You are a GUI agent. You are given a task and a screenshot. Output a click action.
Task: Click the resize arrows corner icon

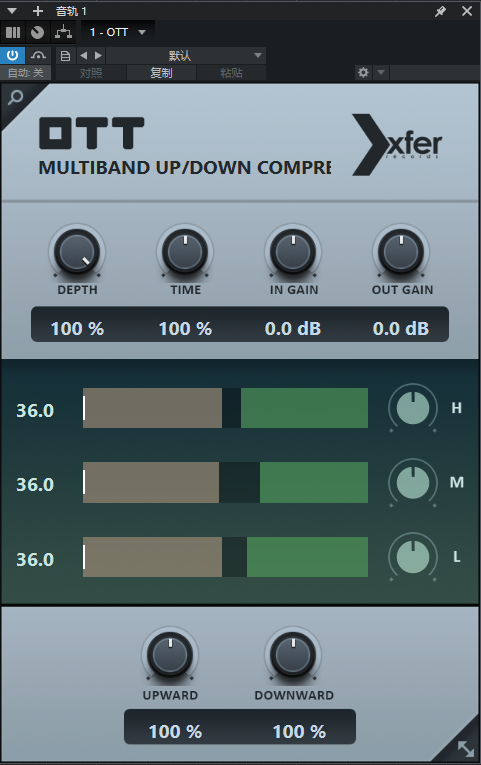pos(465,748)
